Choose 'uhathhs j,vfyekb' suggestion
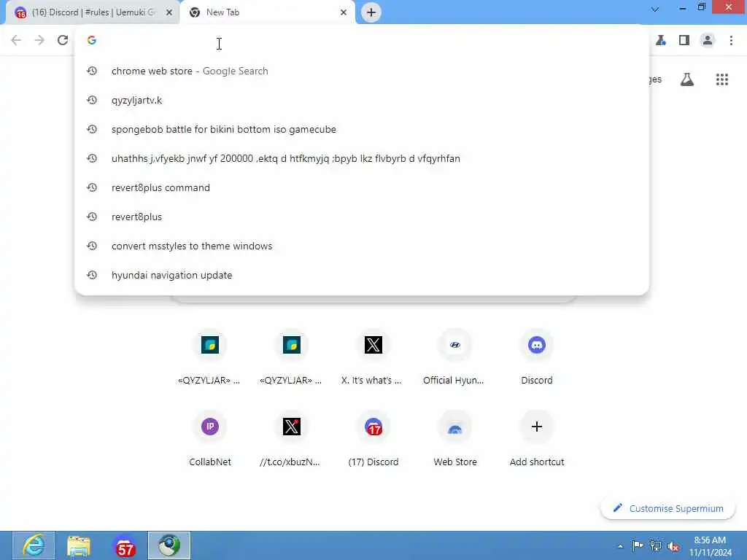747x560 pixels. tap(362, 158)
